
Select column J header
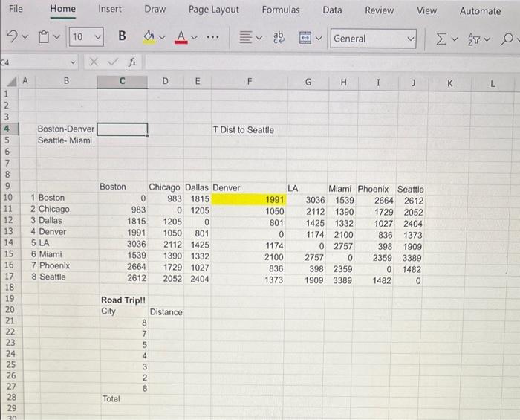(x=413, y=83)
